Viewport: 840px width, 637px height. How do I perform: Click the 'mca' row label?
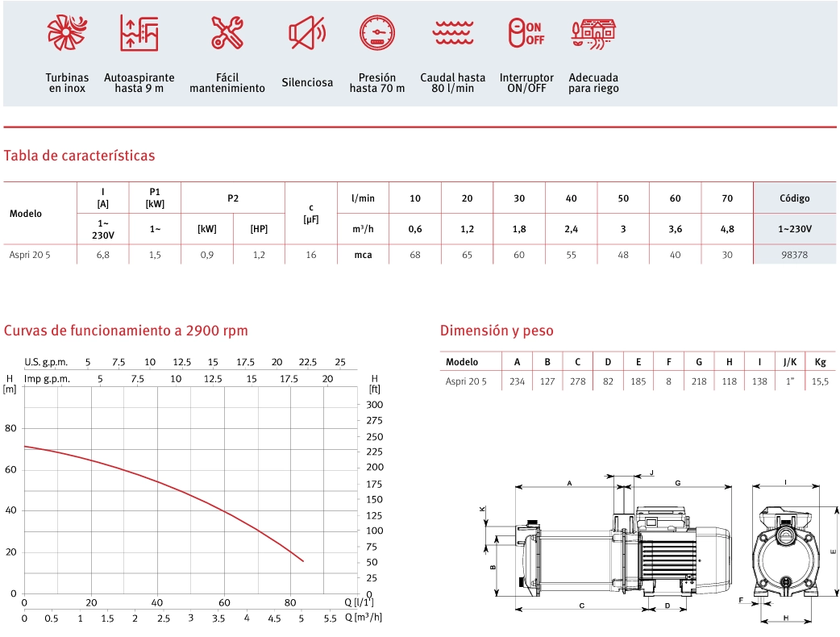pyautogui.click(x=363, y=255)
